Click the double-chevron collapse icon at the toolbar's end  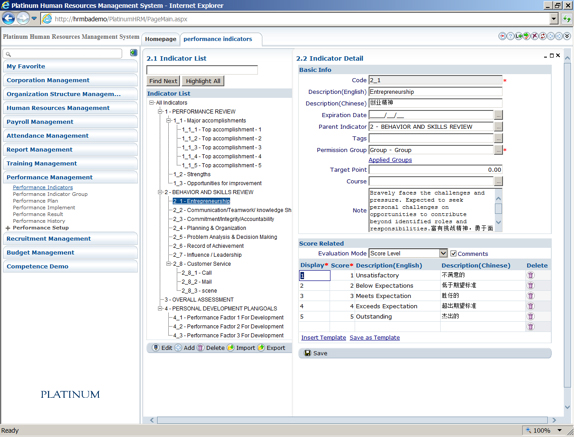click(567, 36)
